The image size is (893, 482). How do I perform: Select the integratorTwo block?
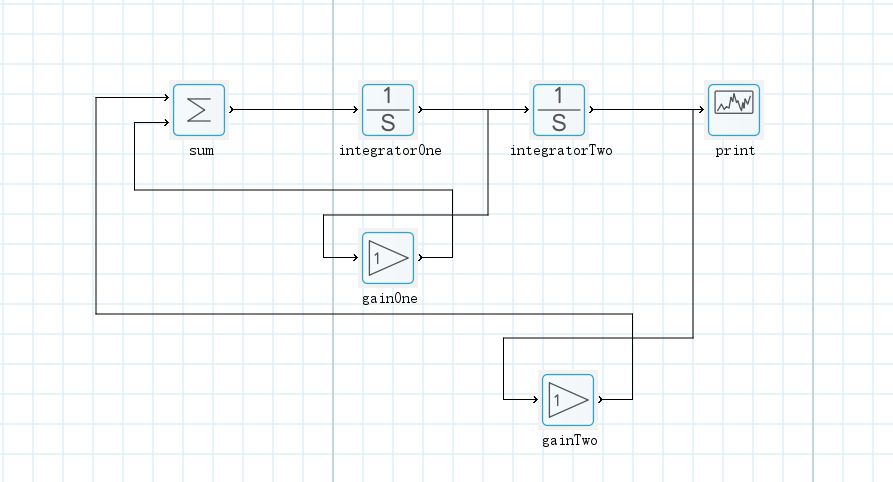[559, 110]
